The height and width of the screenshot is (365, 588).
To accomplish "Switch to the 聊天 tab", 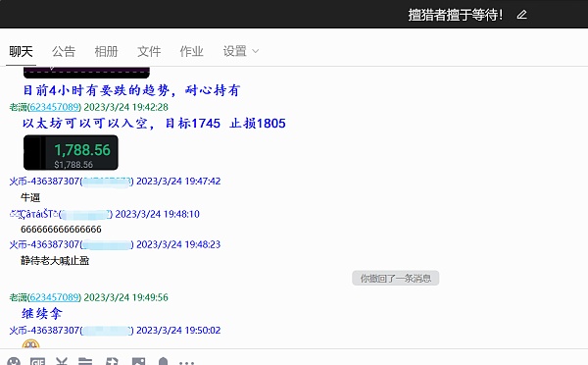I will (x=21, y=51).
